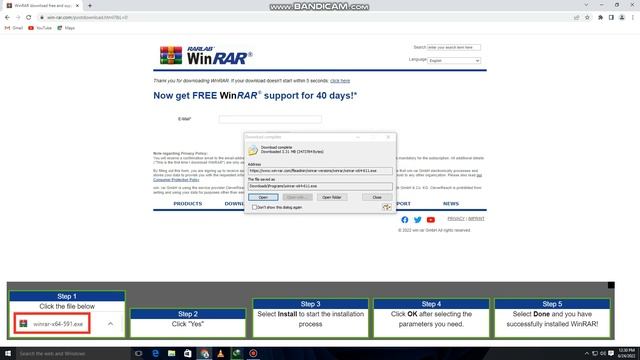Click the small icon at the download dialog's bottom right
The height and width of the screenshot is (360, 640).
387,207
